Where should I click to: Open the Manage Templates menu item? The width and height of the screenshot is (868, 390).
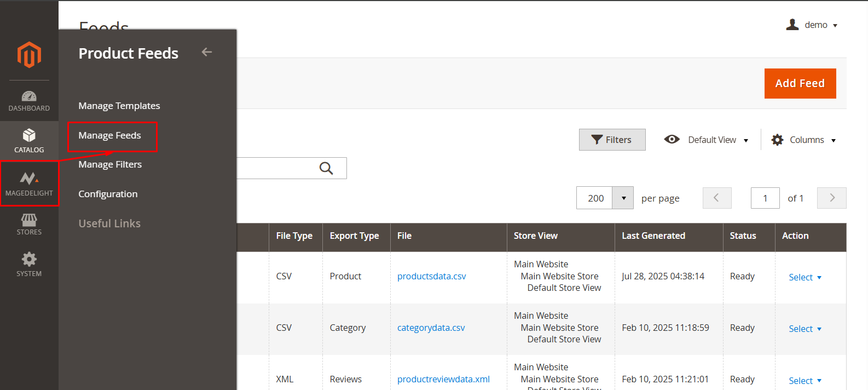[119, 106]
